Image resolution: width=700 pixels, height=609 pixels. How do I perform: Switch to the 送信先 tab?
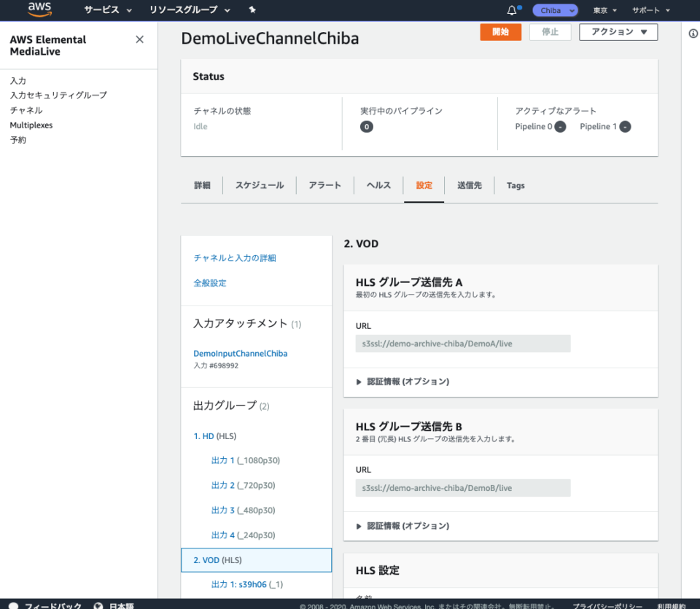pyautogui.click(x=469, y=185)
